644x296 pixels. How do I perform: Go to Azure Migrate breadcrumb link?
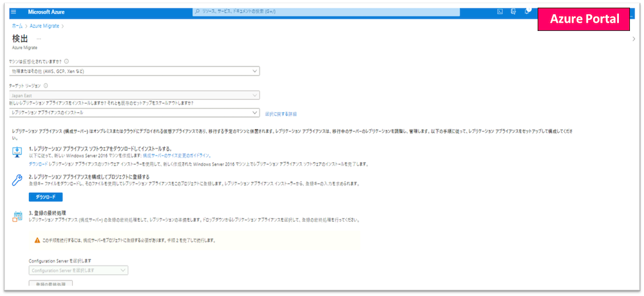(x=44, y=26)
